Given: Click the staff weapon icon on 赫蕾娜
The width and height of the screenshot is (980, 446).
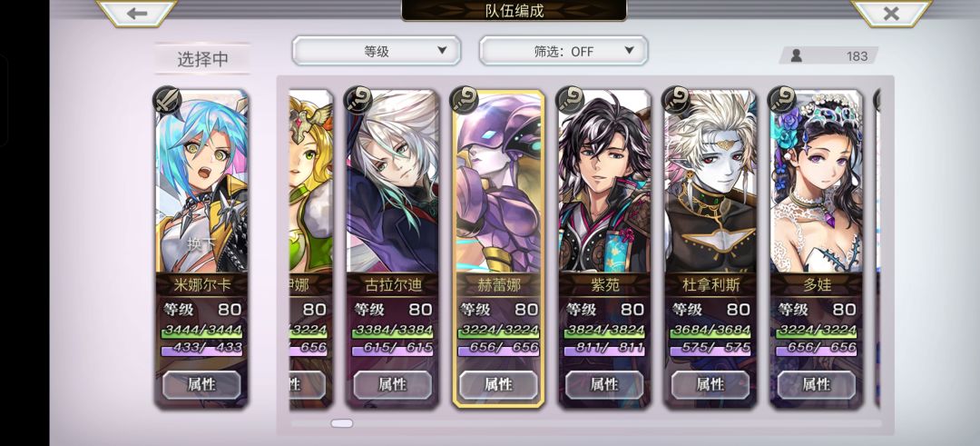Looking at the screenshot, I should [465, 100].
